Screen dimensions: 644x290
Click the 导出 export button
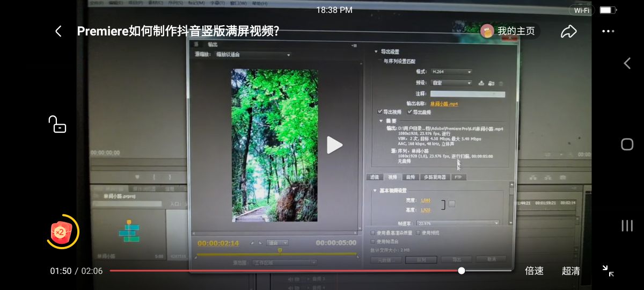pos(457,260)
